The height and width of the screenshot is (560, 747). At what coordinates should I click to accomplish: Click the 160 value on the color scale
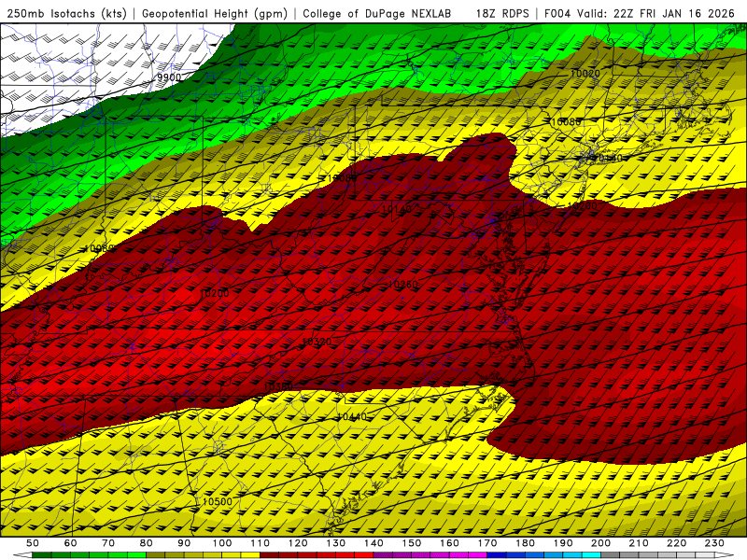[x=449, y=543]
